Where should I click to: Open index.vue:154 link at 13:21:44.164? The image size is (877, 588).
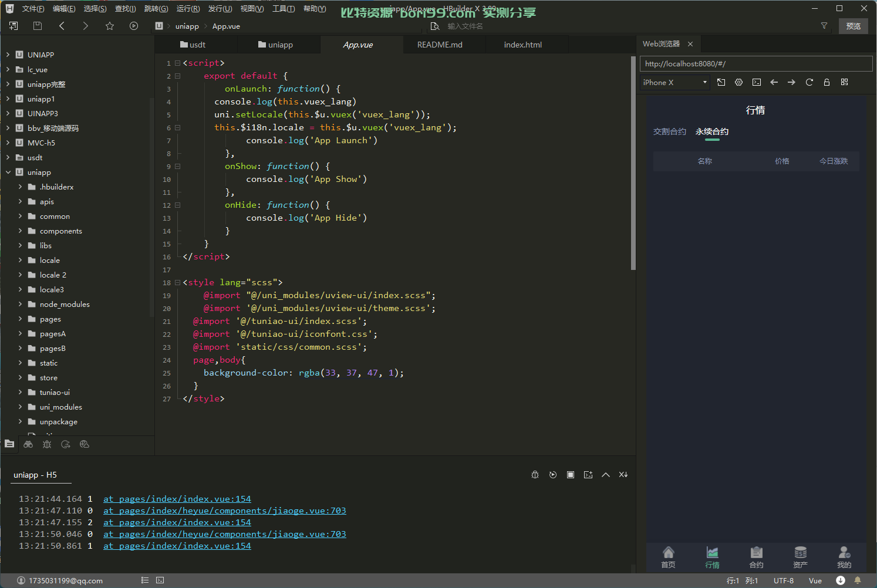point(177,499)
